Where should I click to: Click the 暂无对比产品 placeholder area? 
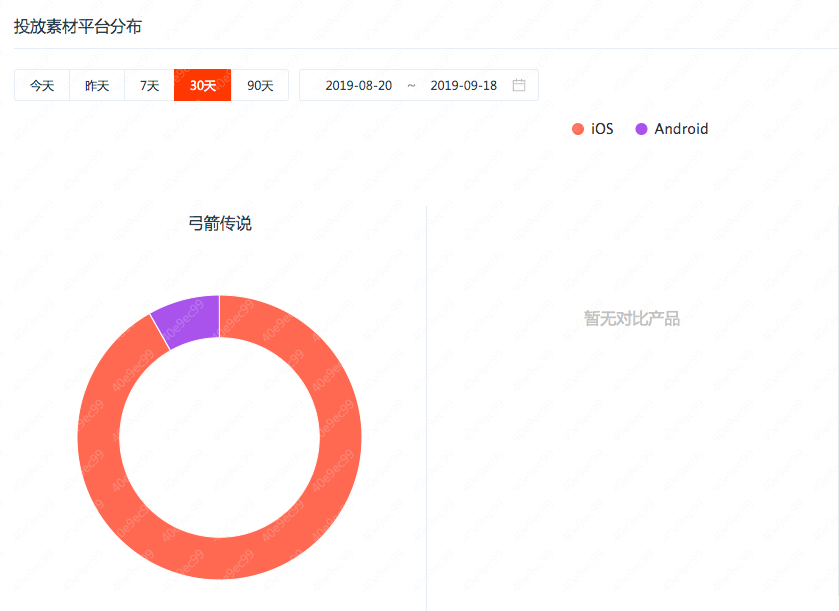point(631,318)
